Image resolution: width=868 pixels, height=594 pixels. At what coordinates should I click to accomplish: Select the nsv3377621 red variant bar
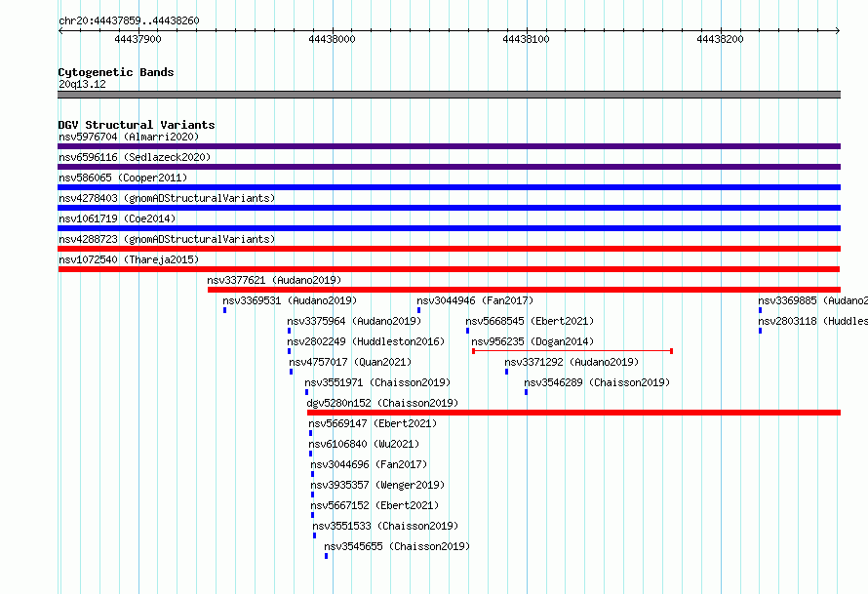[x=525, y=290]
